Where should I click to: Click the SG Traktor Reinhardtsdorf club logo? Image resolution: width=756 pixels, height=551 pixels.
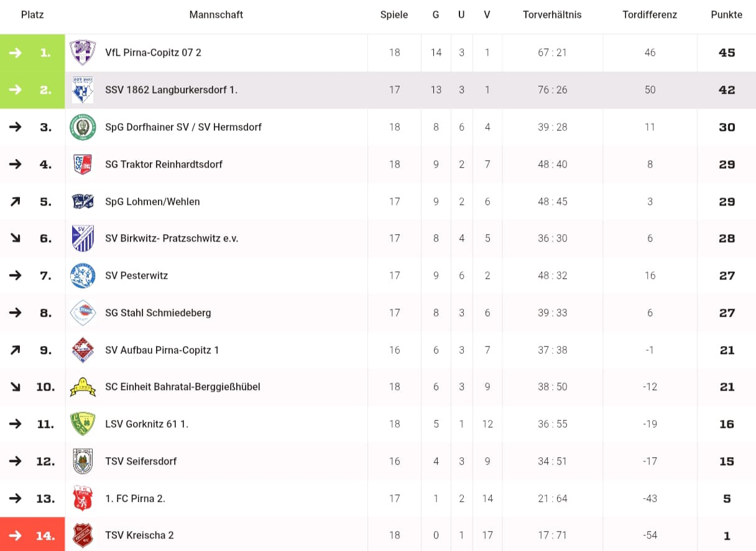tap(82, 165)
